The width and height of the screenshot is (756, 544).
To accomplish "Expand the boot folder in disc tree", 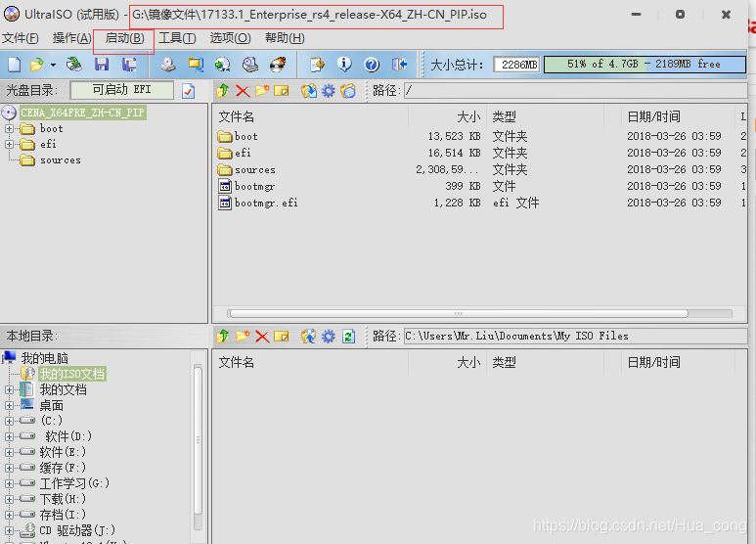I will (x=9, y=129).
